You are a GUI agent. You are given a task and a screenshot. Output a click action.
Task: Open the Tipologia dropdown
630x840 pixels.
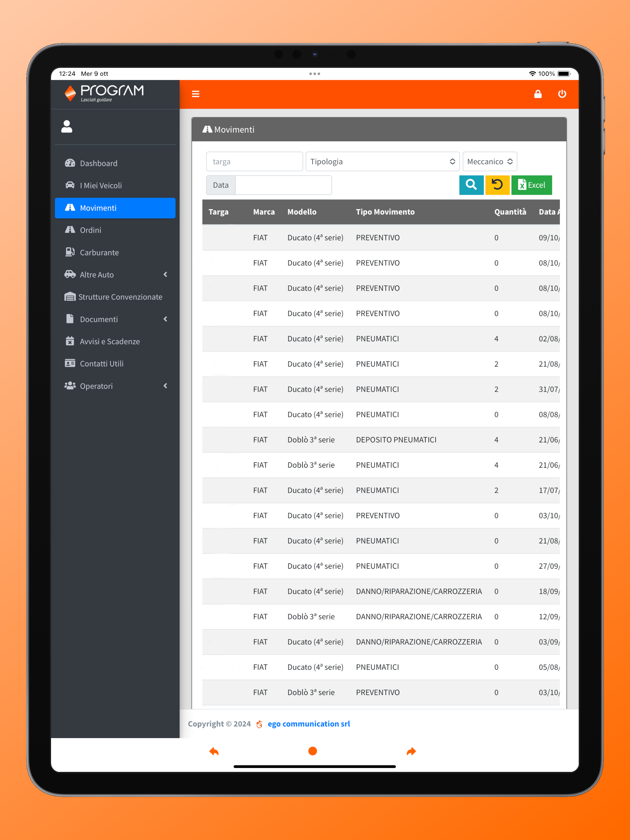pyautogui.click(x=382, y=161)
